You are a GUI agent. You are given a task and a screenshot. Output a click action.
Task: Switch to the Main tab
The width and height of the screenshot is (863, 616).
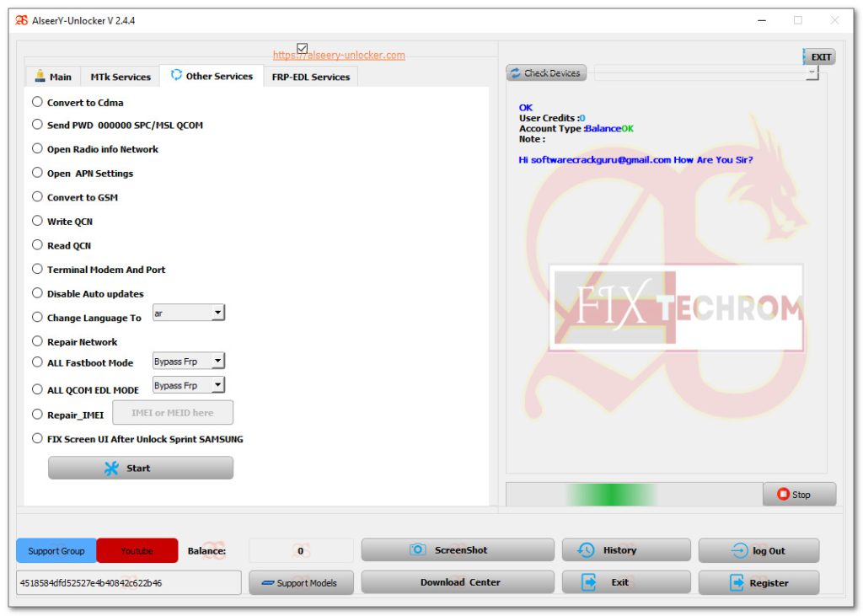tap(53, 77)
